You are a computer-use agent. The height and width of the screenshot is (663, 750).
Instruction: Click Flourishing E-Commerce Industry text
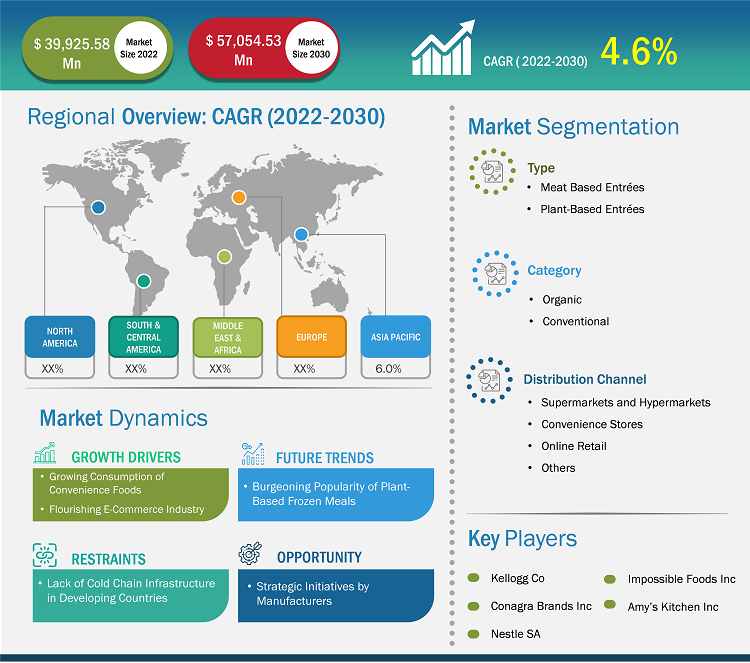click(126, 509)
